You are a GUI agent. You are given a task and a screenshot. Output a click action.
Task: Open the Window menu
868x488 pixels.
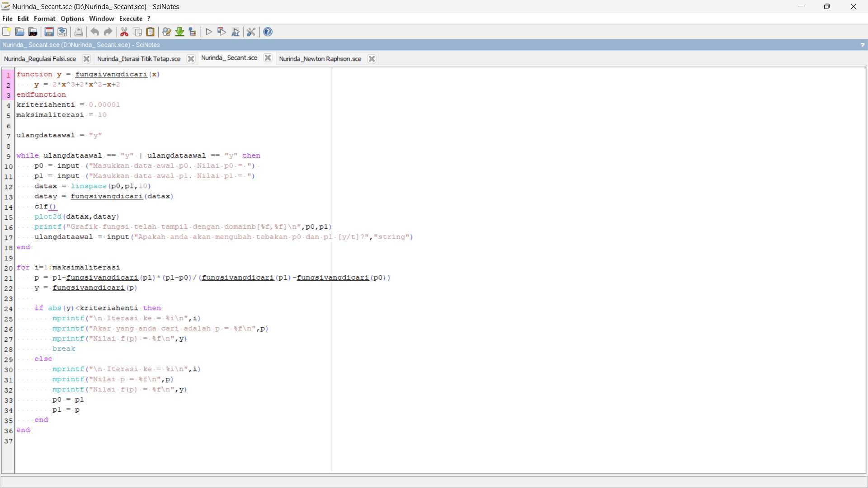tap(102, 19)
